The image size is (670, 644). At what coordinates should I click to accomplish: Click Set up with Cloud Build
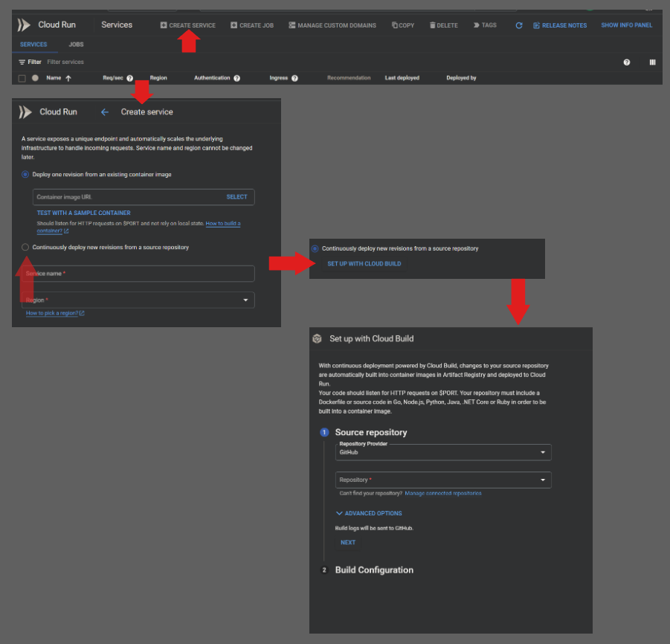pyautogui.click(x=364, y=264)
